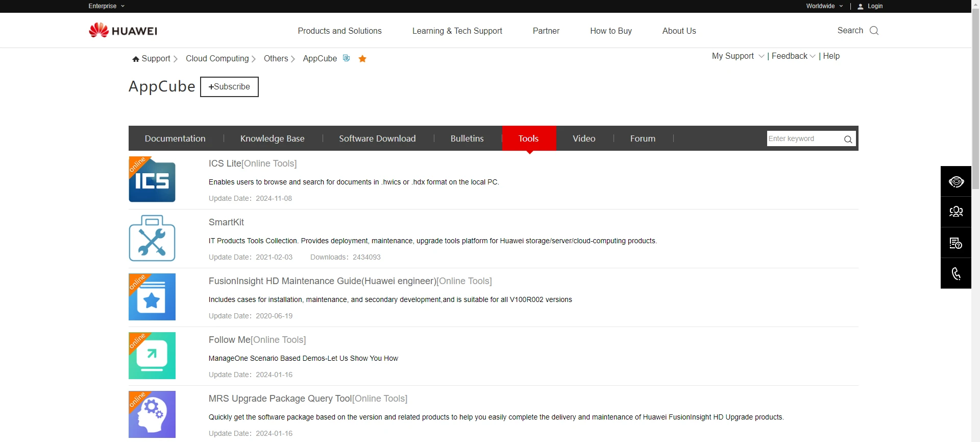This screenshot has height=442, width=980.
Task: Expand the Enterprise dropdown
Action: click(106, 6)
